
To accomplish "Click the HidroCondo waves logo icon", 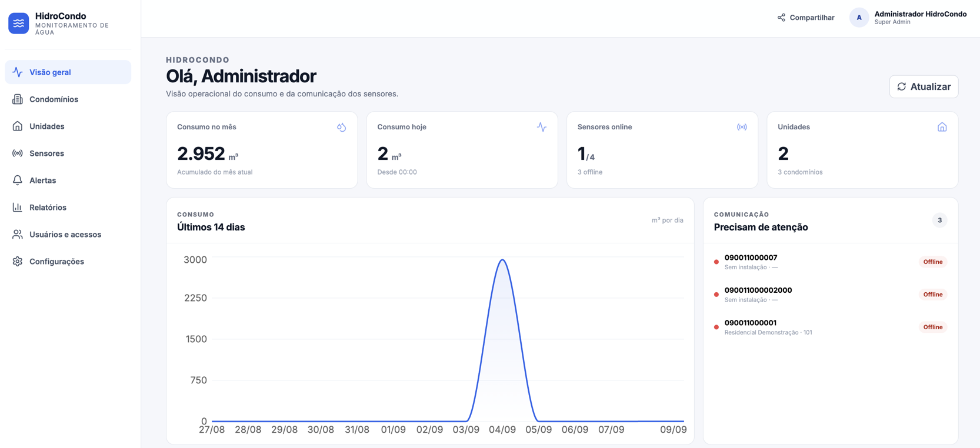I will tap(19, 24).
